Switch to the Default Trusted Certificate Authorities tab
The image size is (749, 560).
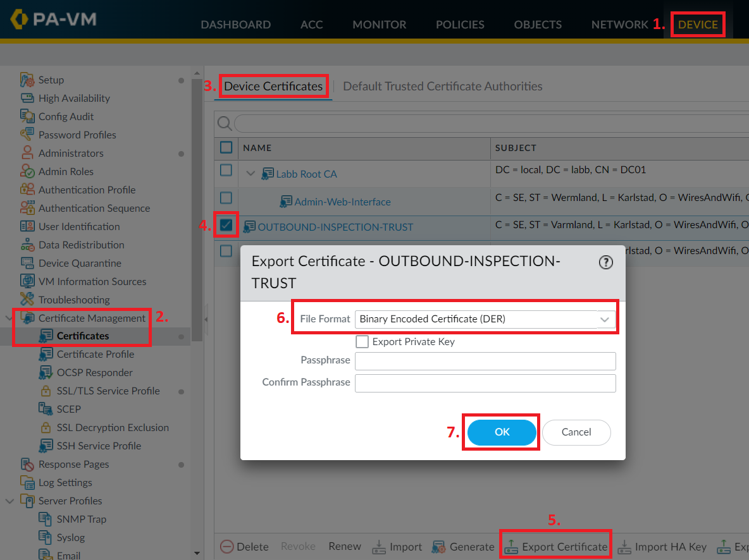pyautogui.click(x=443, y=85)
